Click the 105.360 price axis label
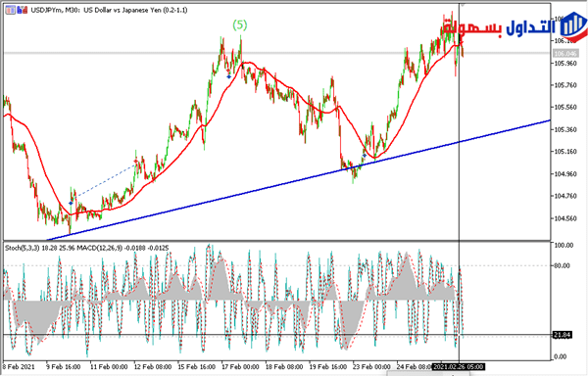The width and height of the screenshot is (588, 376). pyautogui.click(x=565, y=129)
